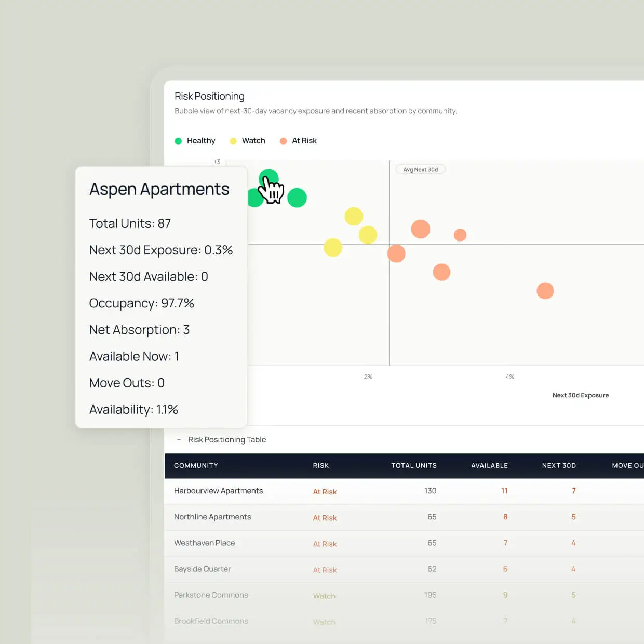The width and height of the screenshot is (644, 644).
Task: Click the +3 y-axis label
Action: [x=217, y=162]
